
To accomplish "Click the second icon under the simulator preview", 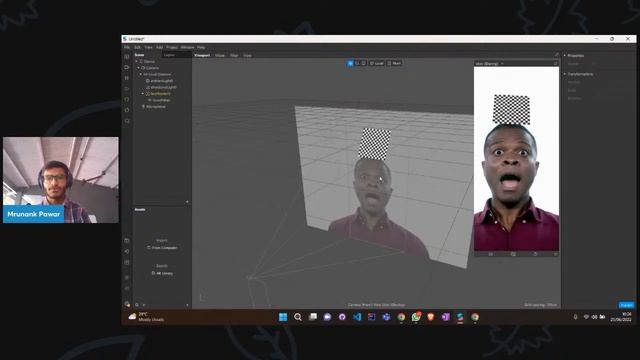I will pos(513,254).
